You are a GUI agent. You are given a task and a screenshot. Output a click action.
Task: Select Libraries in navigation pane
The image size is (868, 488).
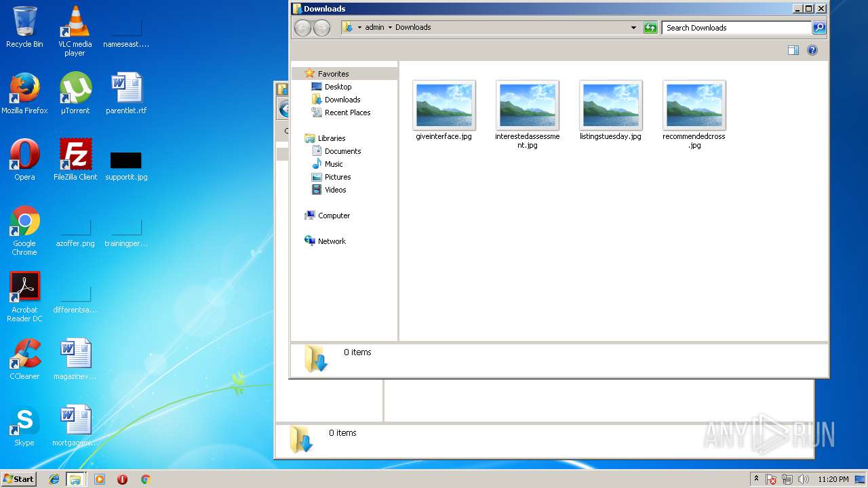(332, 138)
